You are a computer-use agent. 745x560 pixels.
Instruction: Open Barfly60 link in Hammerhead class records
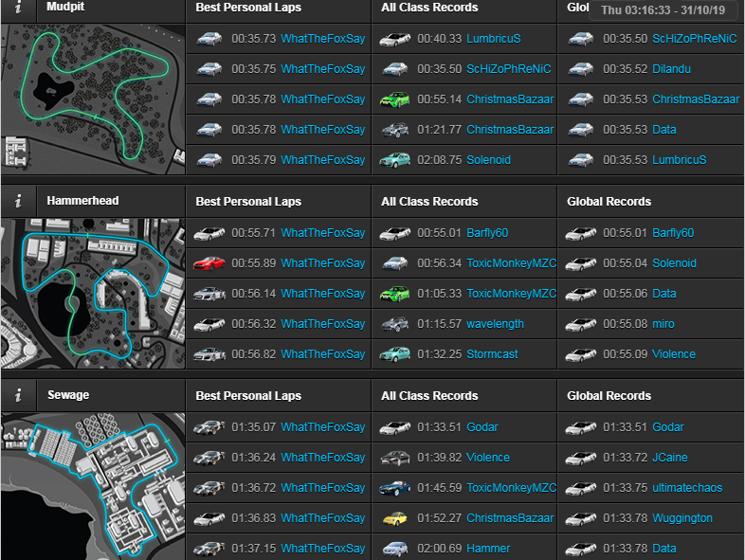(x=487, y=233)
